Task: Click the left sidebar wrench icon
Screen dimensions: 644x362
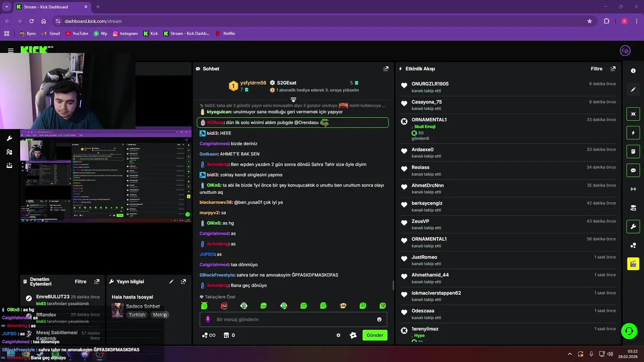Action: tap(9, 138)
